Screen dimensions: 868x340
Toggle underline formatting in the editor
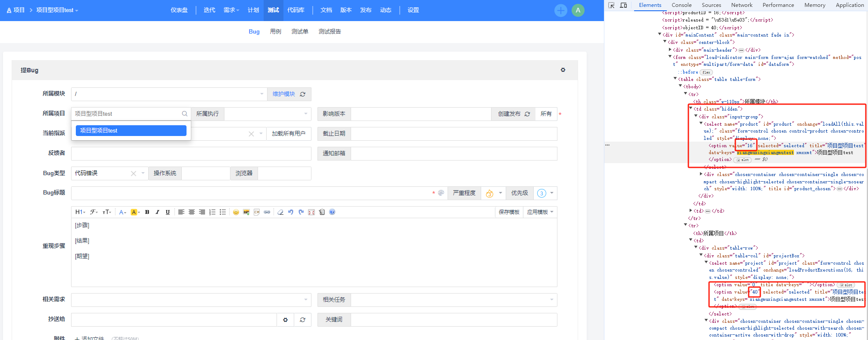click(168, 212)
